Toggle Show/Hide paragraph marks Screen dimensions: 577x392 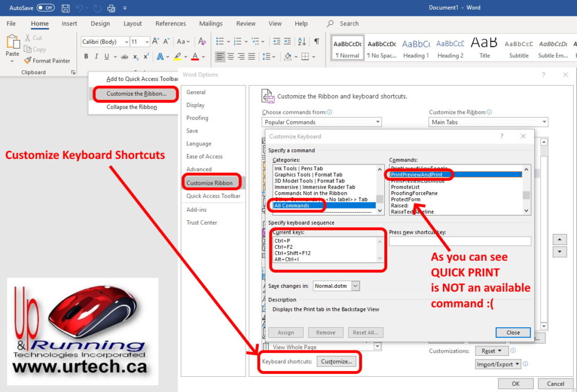tap(317, 42)
